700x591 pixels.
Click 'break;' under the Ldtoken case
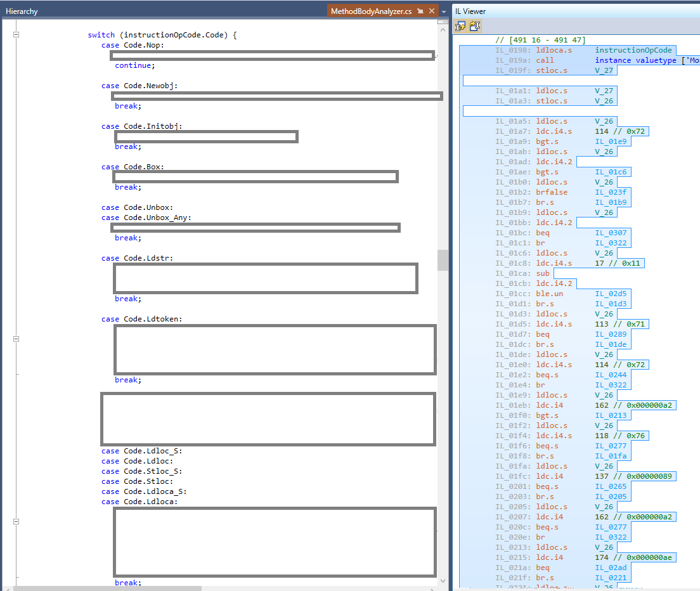(128, 380)
